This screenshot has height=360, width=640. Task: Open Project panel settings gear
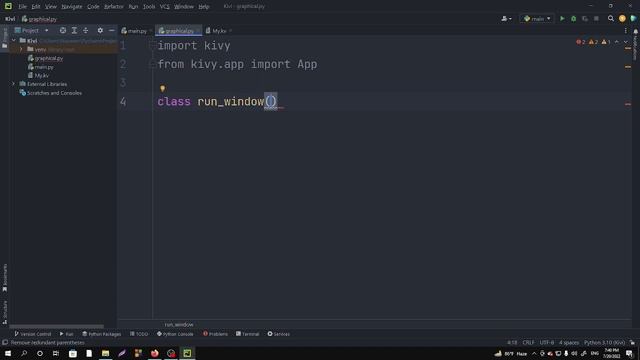(100, 31)
